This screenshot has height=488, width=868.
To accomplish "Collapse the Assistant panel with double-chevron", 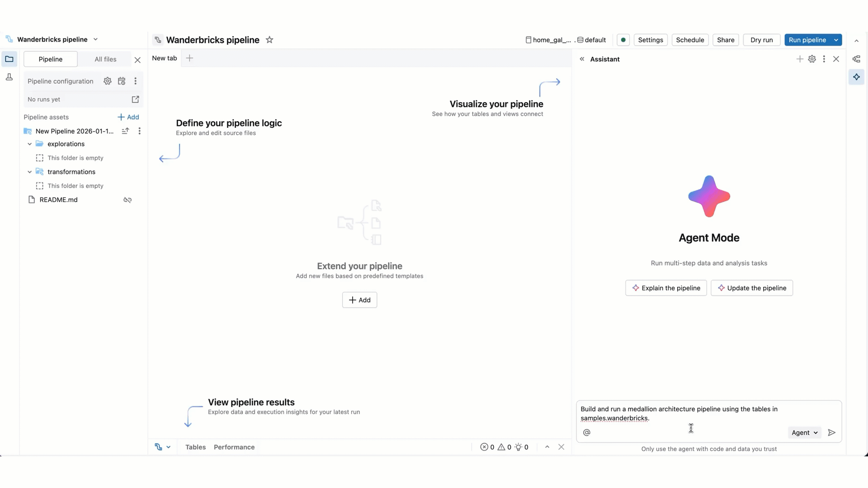I will (582, 59).
